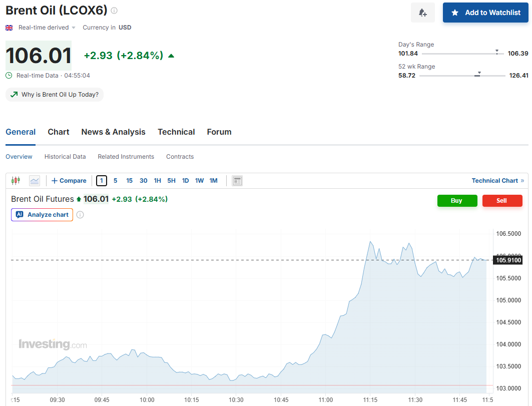This screenshot has height=406, width=532.
Task: Click the UK flag icon
Action: [9, 28]
